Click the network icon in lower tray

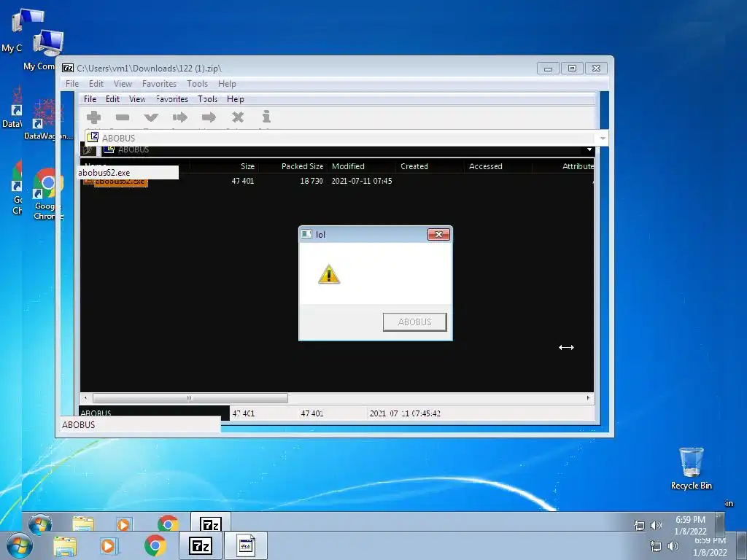[656, 546]
